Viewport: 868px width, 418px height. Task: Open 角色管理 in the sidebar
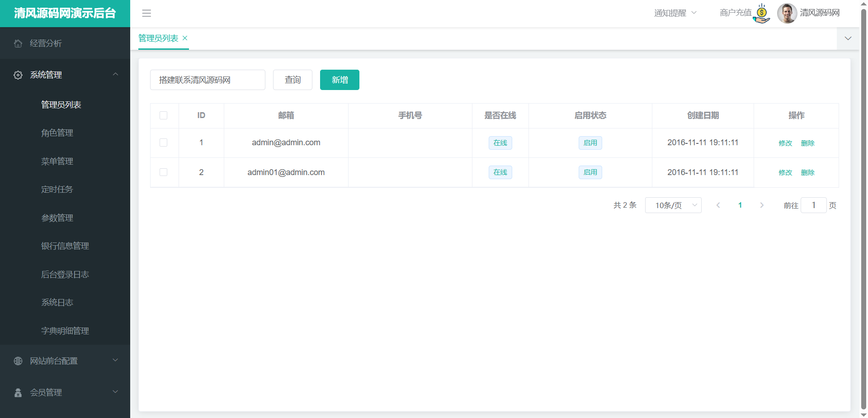(57, 133)
